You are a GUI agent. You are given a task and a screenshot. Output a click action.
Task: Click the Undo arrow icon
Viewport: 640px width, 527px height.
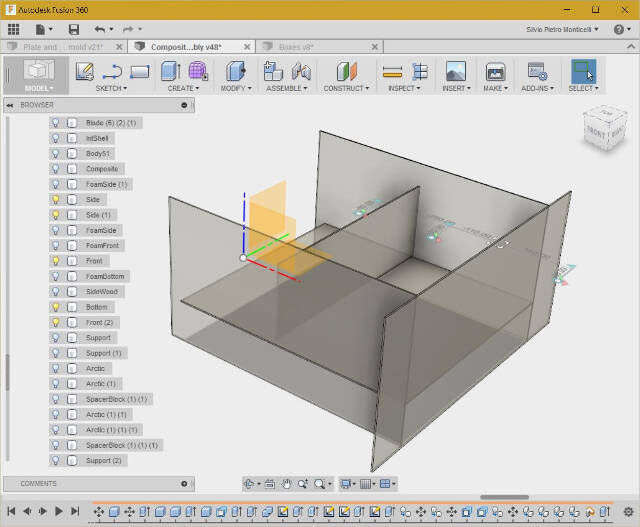click(100, 30)
